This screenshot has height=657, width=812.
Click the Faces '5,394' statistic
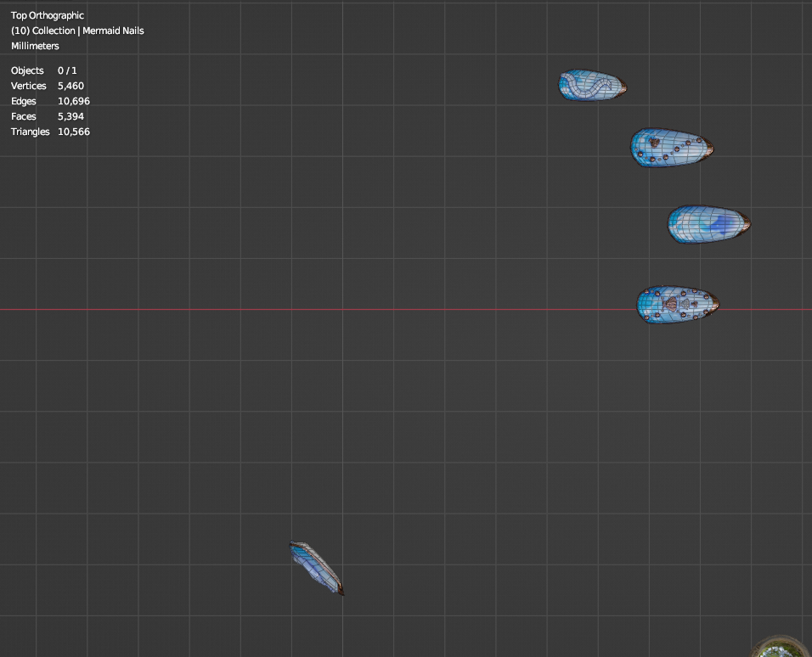tap(71, 116)
